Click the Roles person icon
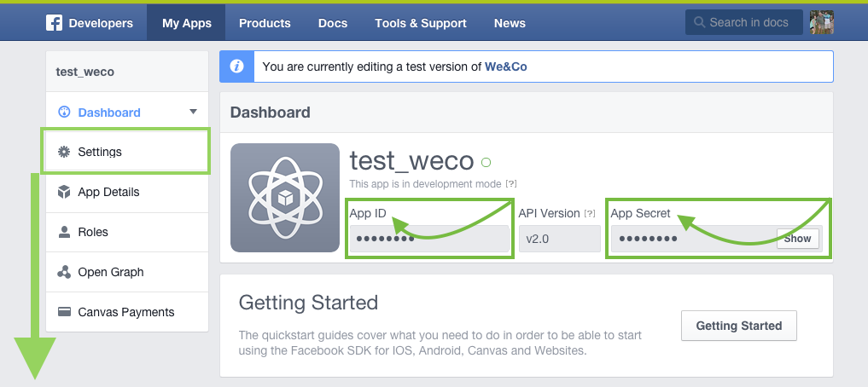 pos(64,232)
